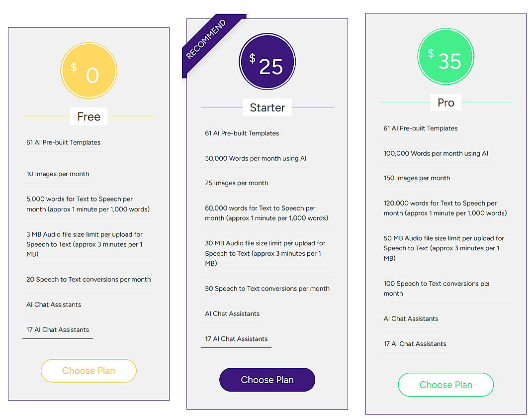This screenshot has height=418, width=532.
Task: Click 'AI Chat Assistants' in Starter column
Action: (x=232, y=313)
